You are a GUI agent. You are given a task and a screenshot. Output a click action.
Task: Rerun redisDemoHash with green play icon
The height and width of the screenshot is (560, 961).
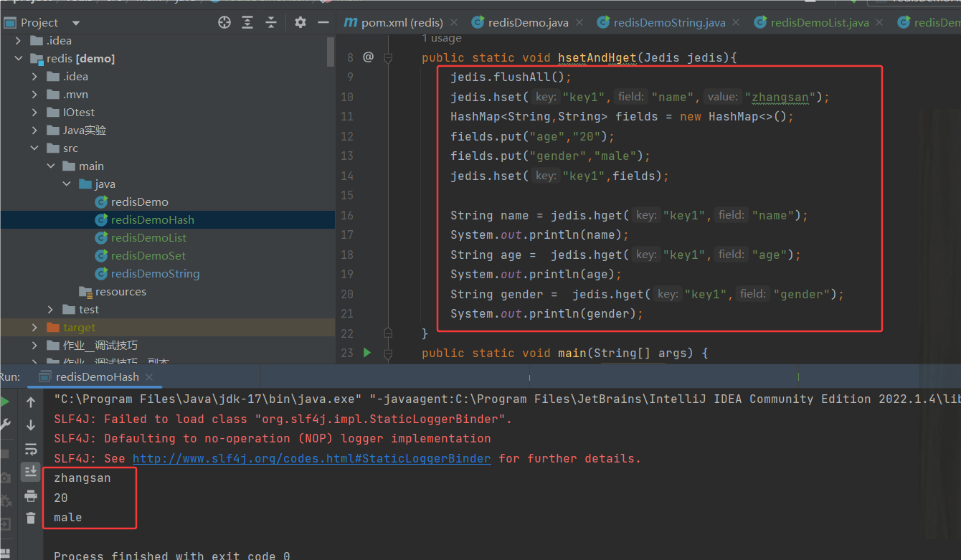pos(4,402)
